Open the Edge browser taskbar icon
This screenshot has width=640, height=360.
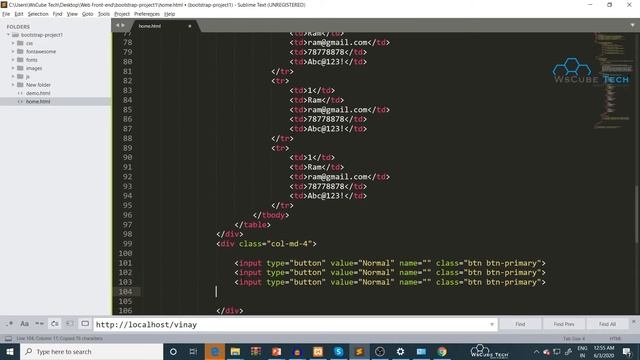[215, 351]
